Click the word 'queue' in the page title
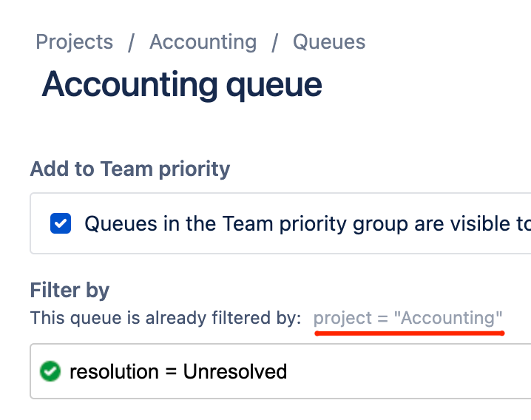 [x=274, y=87]
